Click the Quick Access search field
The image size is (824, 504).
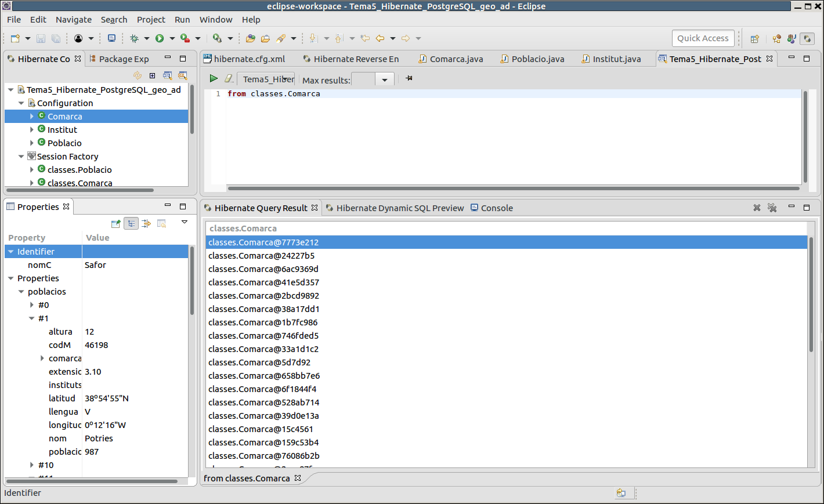[x=703, y=38]
